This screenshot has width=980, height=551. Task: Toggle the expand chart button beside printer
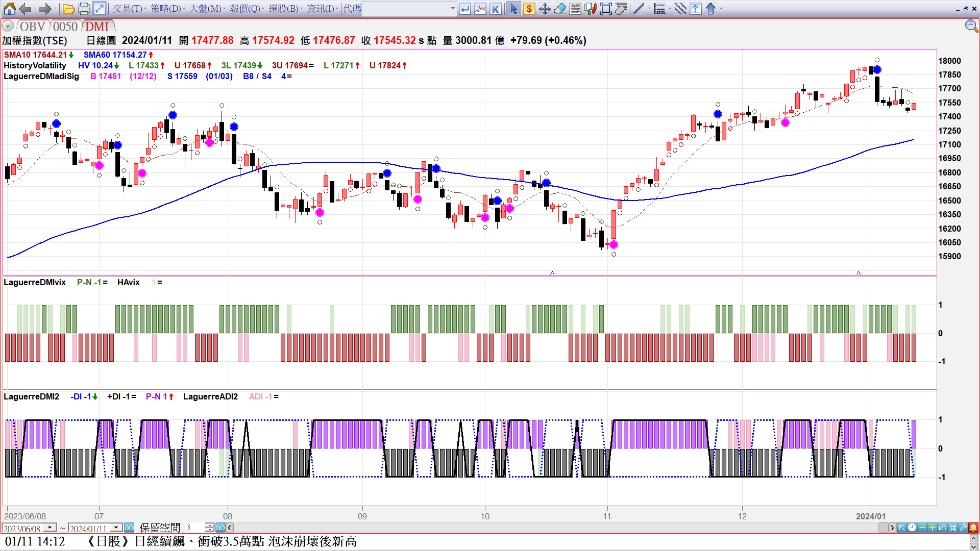100,9
